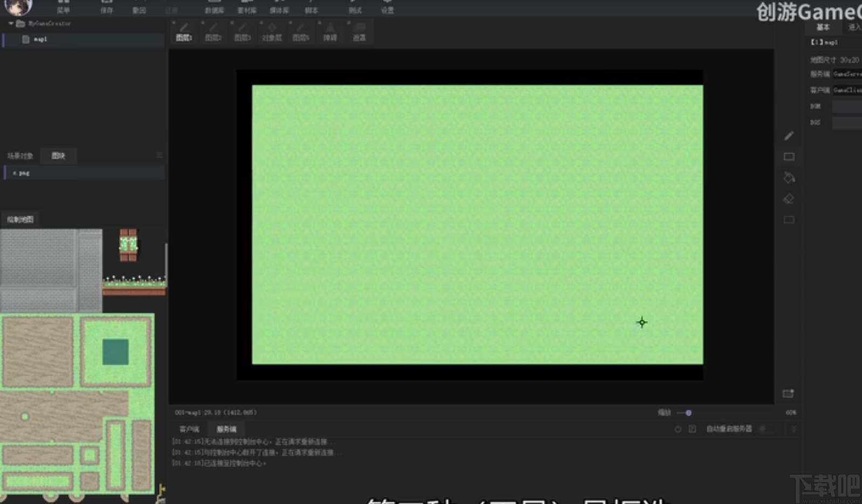Switch to the 客户端 console tab
Screen dimensions: 862x504
point(189,430)
